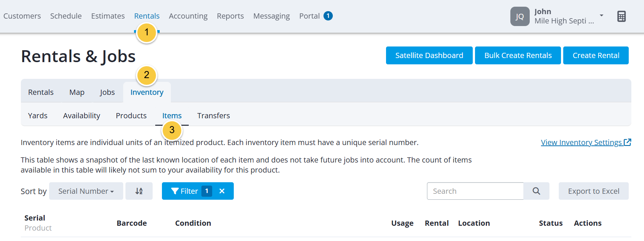644x241 pixels.
Task: Open the Schedule menu item
Action: tap(66, 16)
